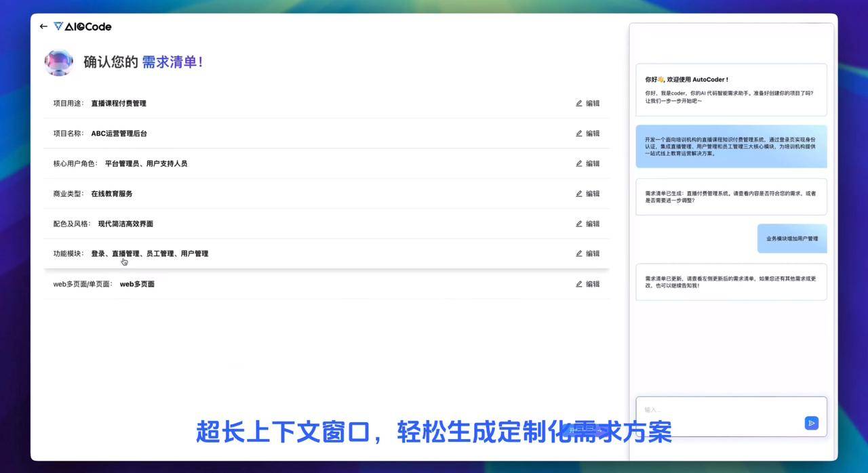The width and height of the screenshot is (868, 473).
Task: Click the blue paper-plane send icon in chat
Action: tap(811, 423)
